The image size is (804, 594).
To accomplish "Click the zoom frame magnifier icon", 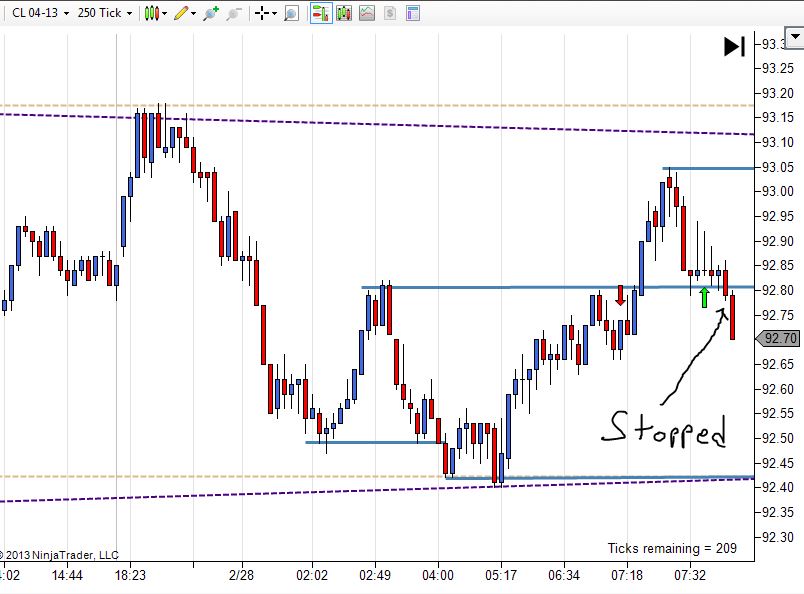I will coord(291,13).
